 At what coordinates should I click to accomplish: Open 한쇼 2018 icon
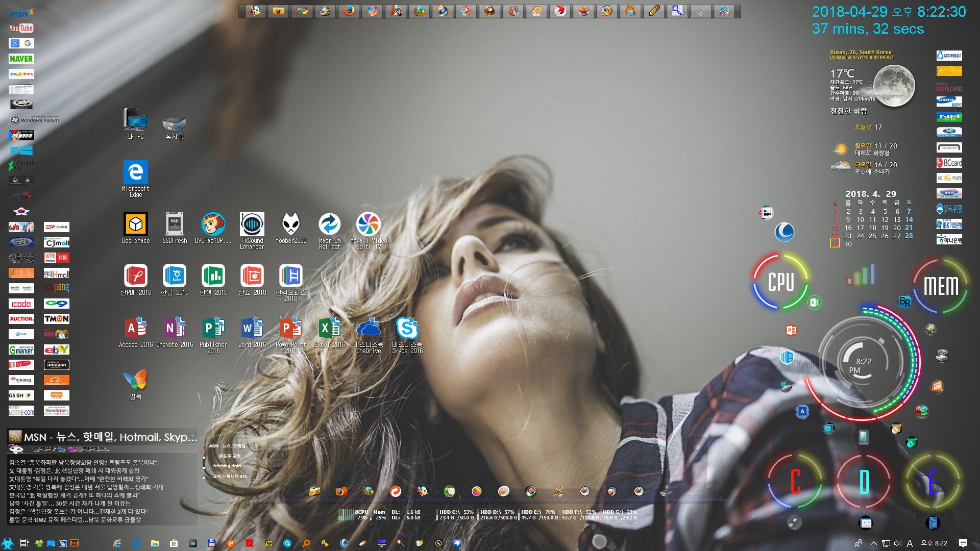(252, 280)
